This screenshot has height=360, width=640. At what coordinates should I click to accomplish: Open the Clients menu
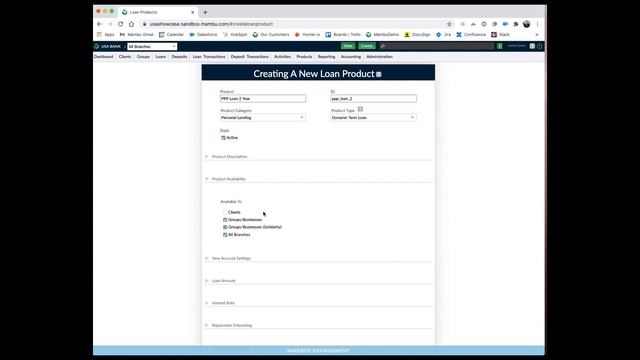[125, 57]
